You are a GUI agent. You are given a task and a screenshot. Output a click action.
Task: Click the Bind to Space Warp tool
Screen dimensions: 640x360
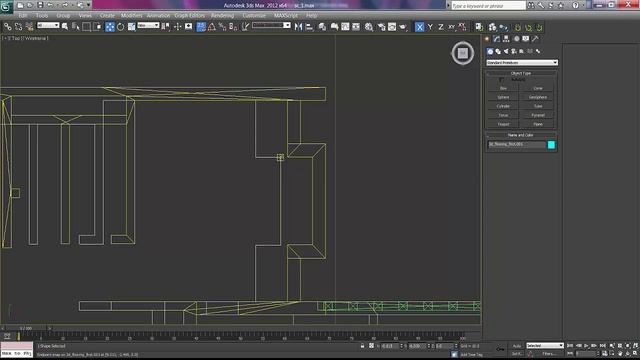(29, 27)
